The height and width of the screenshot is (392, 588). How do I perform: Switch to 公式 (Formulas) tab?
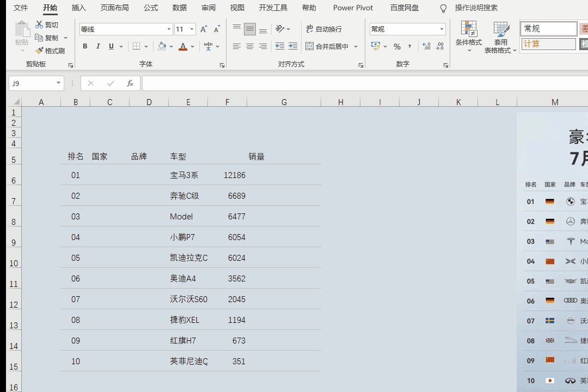151,8
